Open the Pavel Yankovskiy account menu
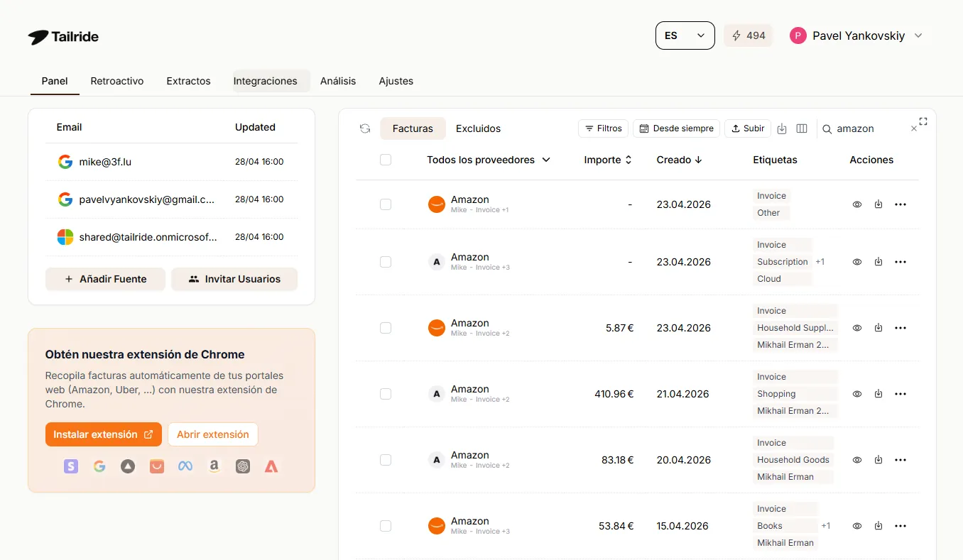 [x=856, y=35]
